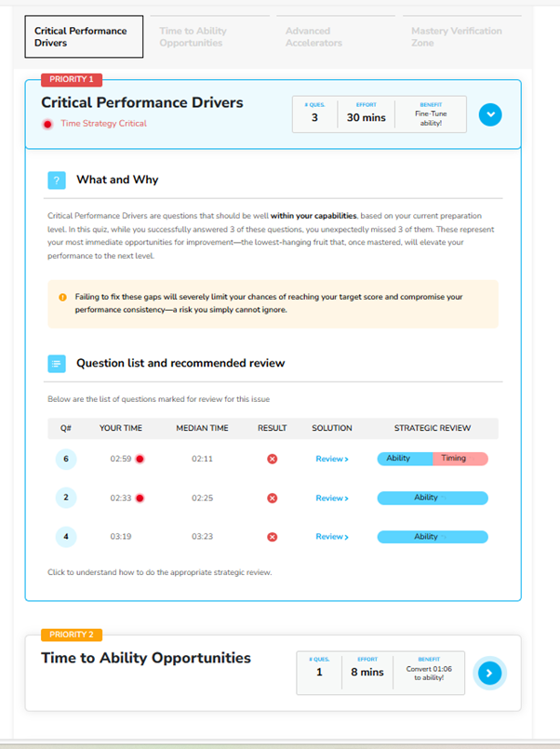This screenshot has width=560, height=749.
Task: Collapse the Critical Performance Drivers section
Action: 490,114
